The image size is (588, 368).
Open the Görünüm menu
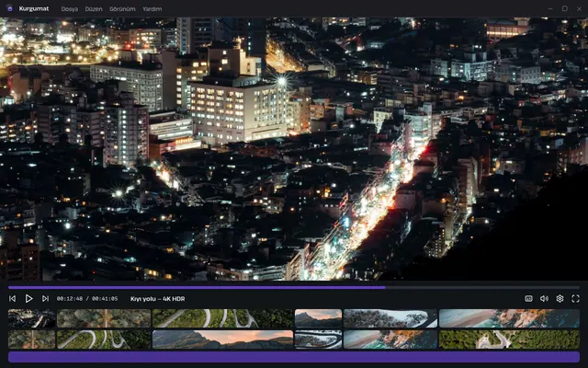coord(122,9)
